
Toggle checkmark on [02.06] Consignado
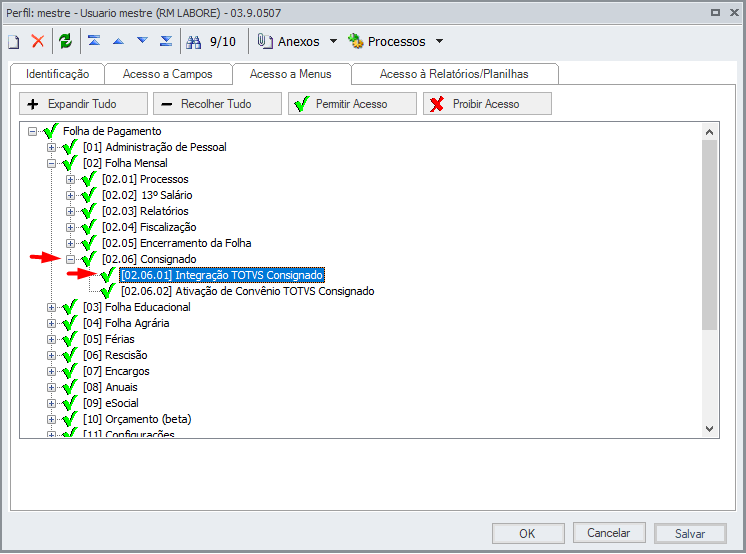coord(88,258)
